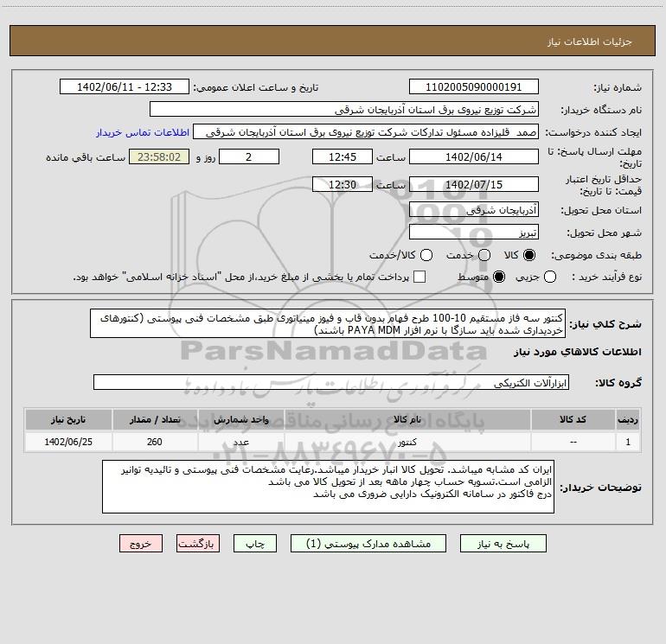The width and height of the screenshot is (666, 644).
Task: Click page header جزئیات اطلاعات نیاز
Action: point(590,41)
